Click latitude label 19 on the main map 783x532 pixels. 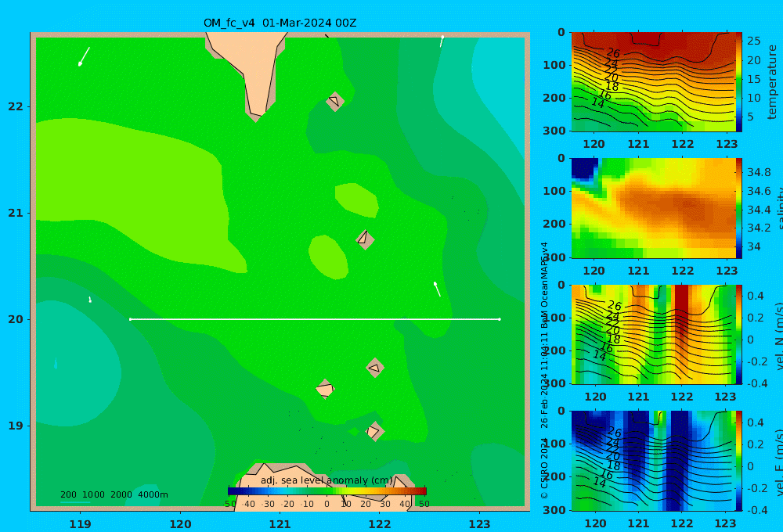(x=16, y=426)
